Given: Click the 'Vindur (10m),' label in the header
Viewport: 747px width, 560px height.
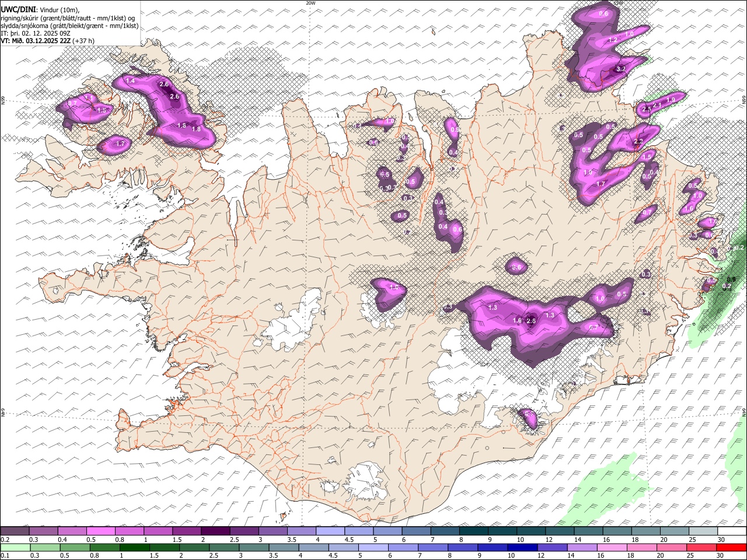Looking at the screenshot, I should [x=61, y=10].
